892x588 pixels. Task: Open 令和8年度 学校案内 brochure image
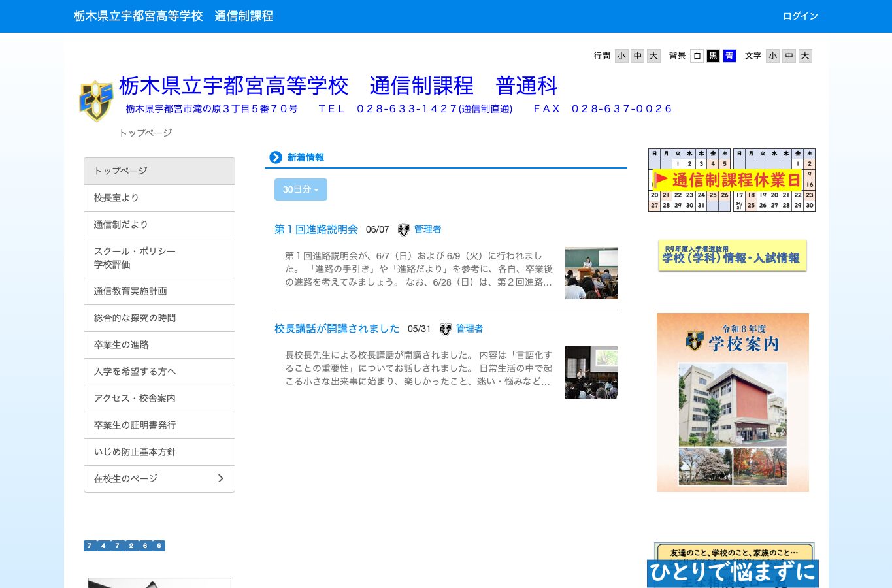click(x=733, y=402)
